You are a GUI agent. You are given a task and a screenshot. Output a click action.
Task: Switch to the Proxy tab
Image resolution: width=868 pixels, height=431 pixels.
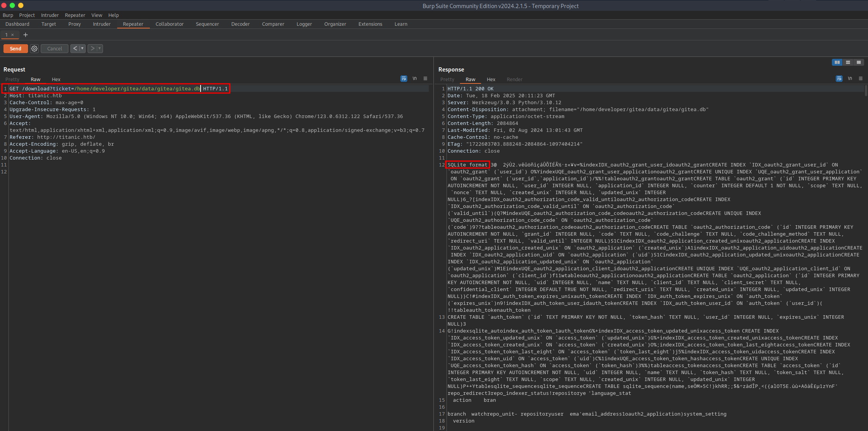click(75, 24)
